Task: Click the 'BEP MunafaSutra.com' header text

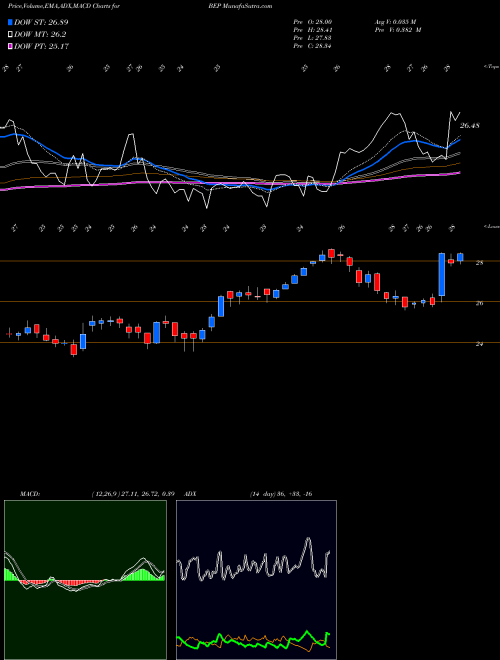Action: (240, 6)
